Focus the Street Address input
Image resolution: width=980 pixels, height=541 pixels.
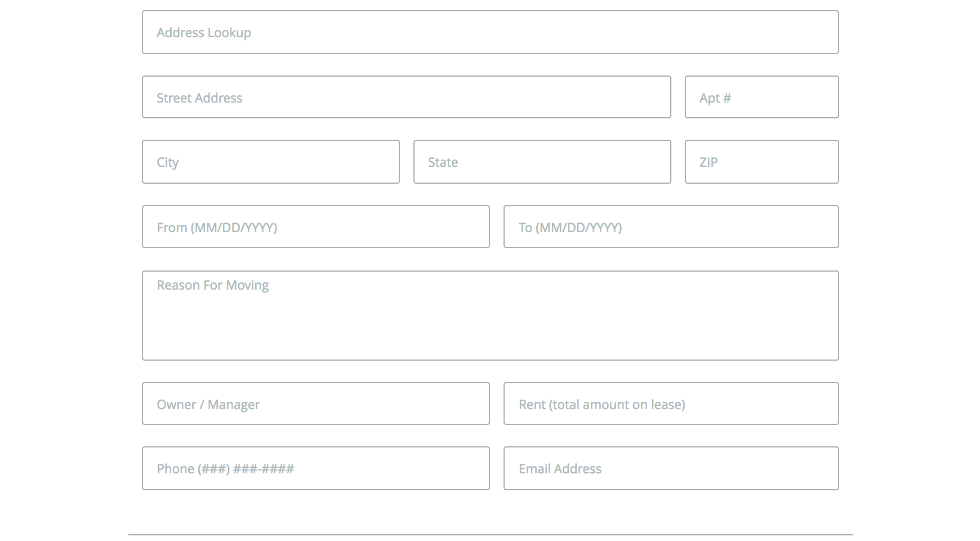click(x=406, y=97)
